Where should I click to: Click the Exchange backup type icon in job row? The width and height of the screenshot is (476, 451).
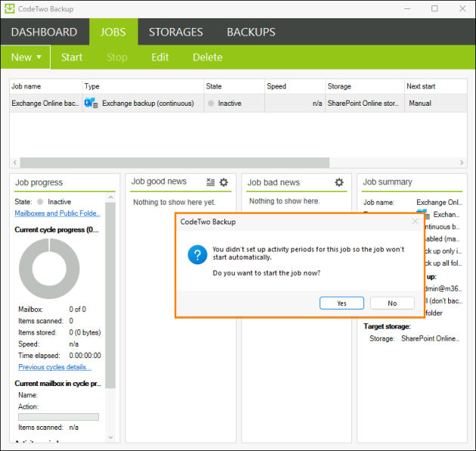[91, 103]
